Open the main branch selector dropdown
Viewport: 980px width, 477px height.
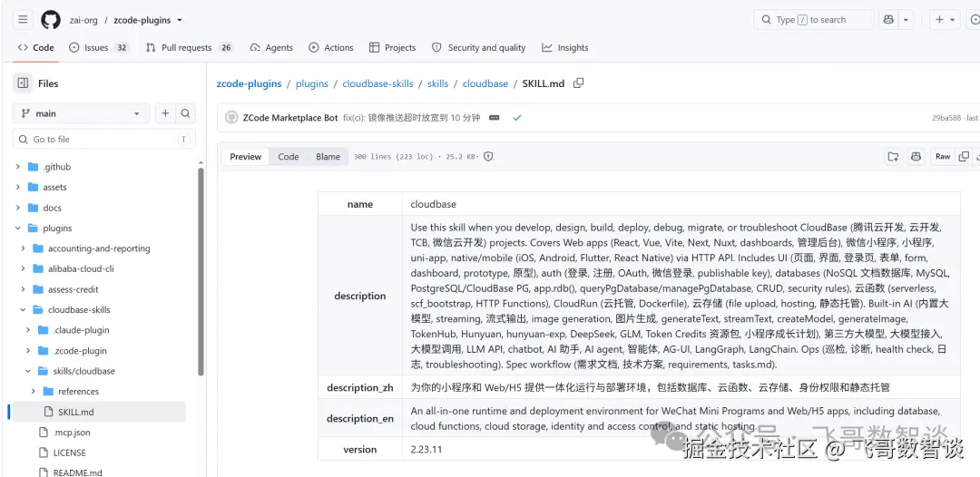point(82,113)
